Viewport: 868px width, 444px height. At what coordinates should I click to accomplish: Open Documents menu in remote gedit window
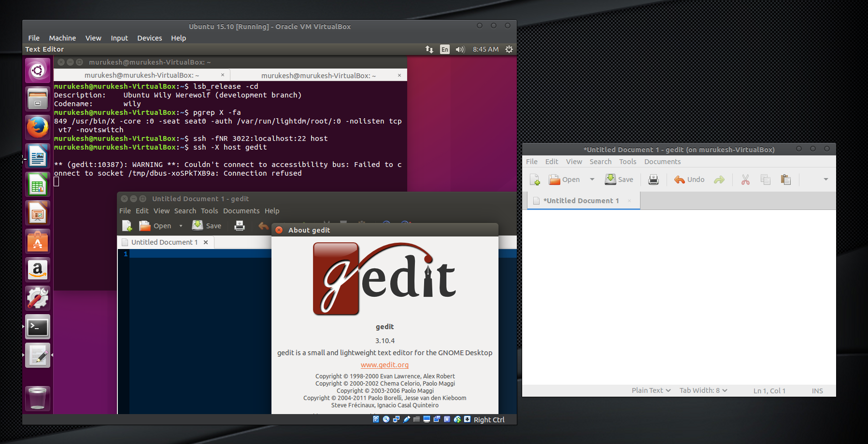662,162
